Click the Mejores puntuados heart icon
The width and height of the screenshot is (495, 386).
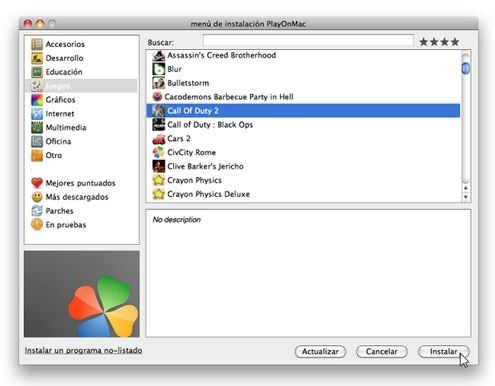coord(37,183)
